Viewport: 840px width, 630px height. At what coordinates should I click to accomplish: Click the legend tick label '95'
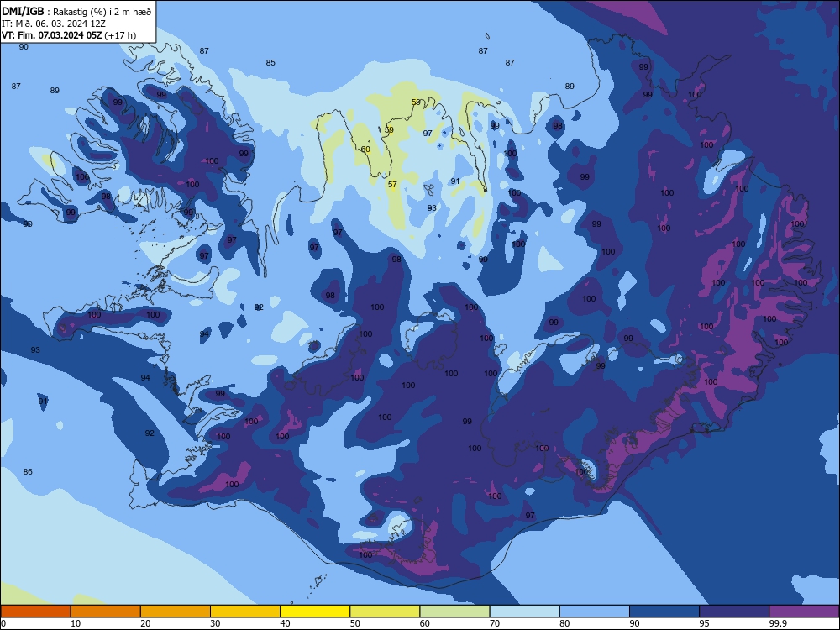coord(704,623)
